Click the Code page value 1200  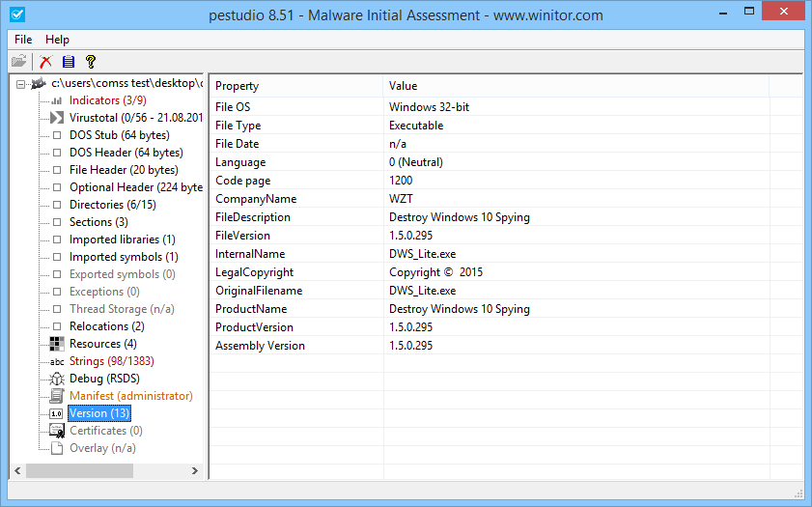tap(401, 181)
